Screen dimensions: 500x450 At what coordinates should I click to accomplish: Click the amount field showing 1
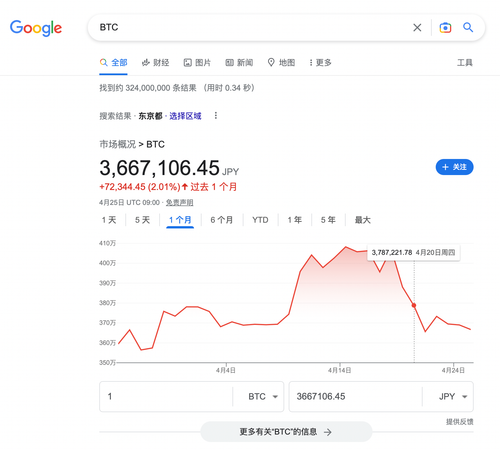coord(166,396)
